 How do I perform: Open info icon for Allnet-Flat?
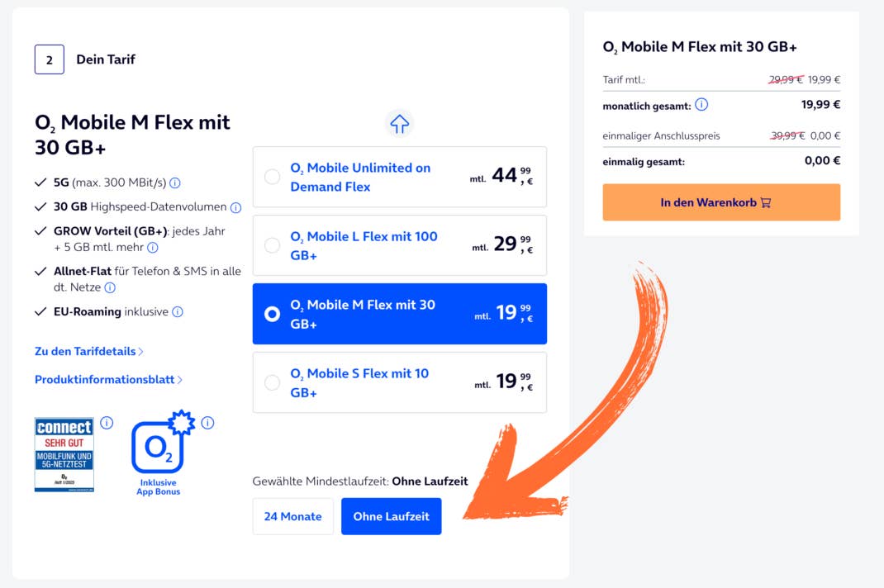(110, 287)
